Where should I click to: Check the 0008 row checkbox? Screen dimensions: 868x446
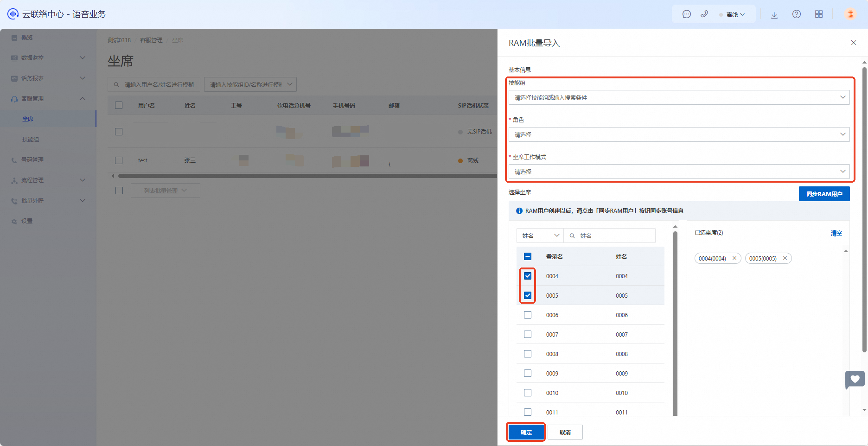point(528,354)
